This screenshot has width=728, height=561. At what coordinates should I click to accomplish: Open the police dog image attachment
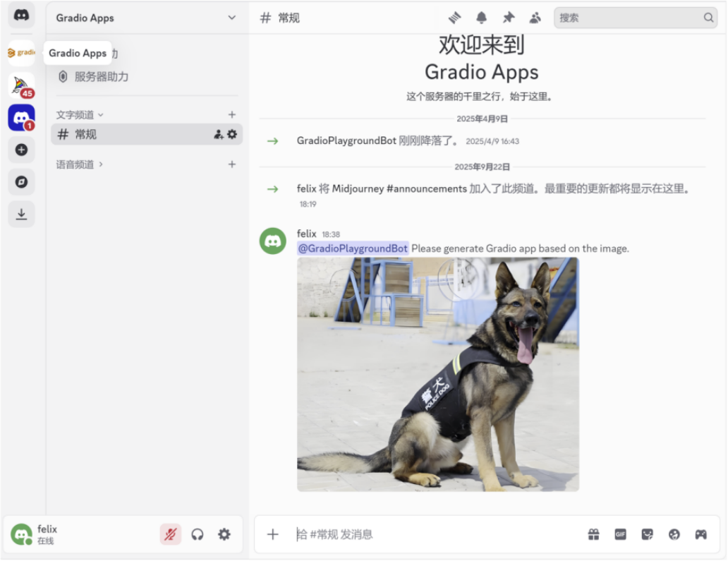(x=438, y=374)
